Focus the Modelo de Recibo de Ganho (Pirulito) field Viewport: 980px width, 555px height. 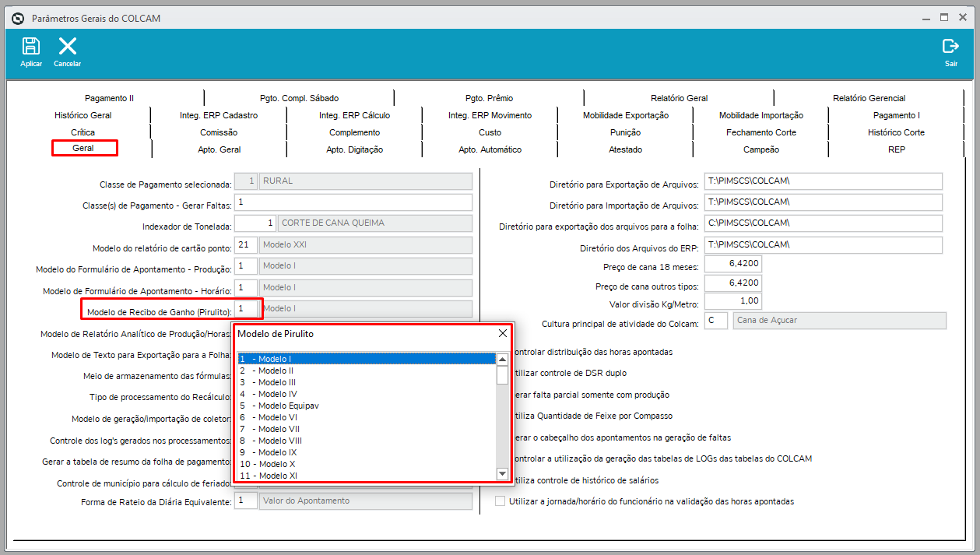[246, 309]
